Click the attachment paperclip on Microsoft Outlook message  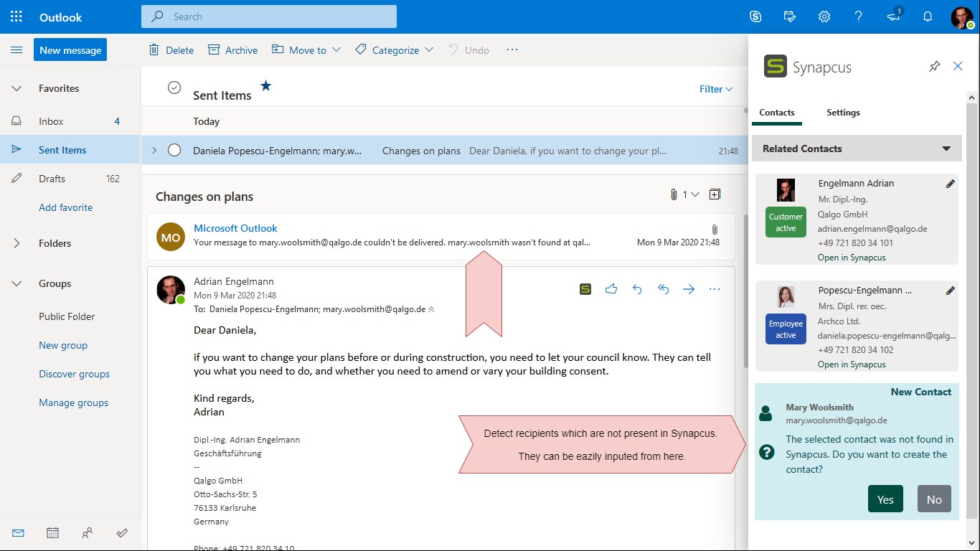[715, 230]
